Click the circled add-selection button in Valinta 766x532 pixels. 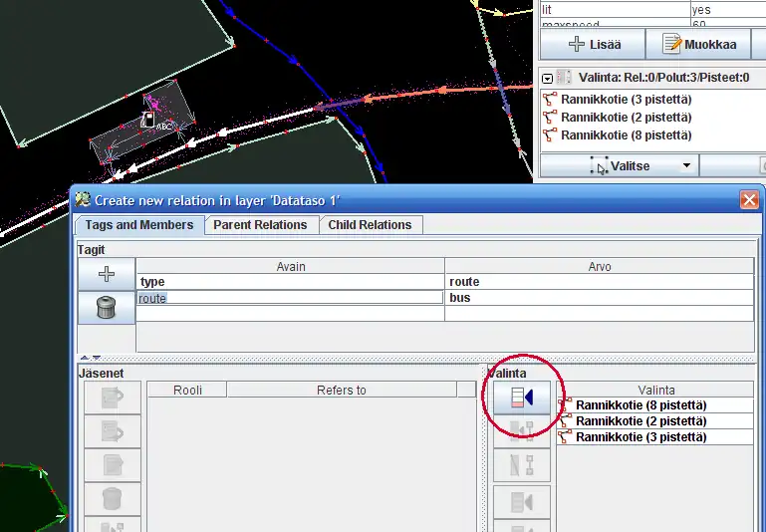[521, 398]
